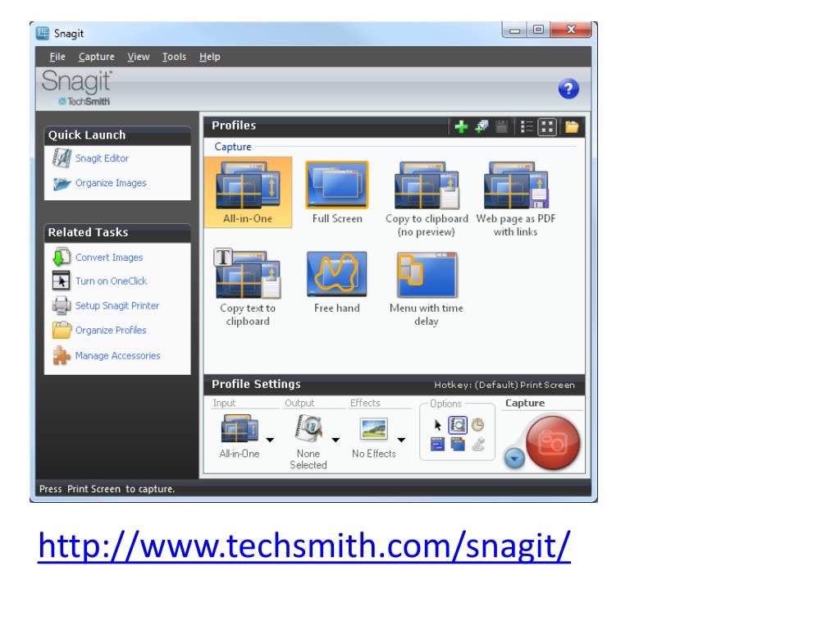
Task: Click the Organize Profiles folder icon in Related Tasks
Action: click(62, 330)
